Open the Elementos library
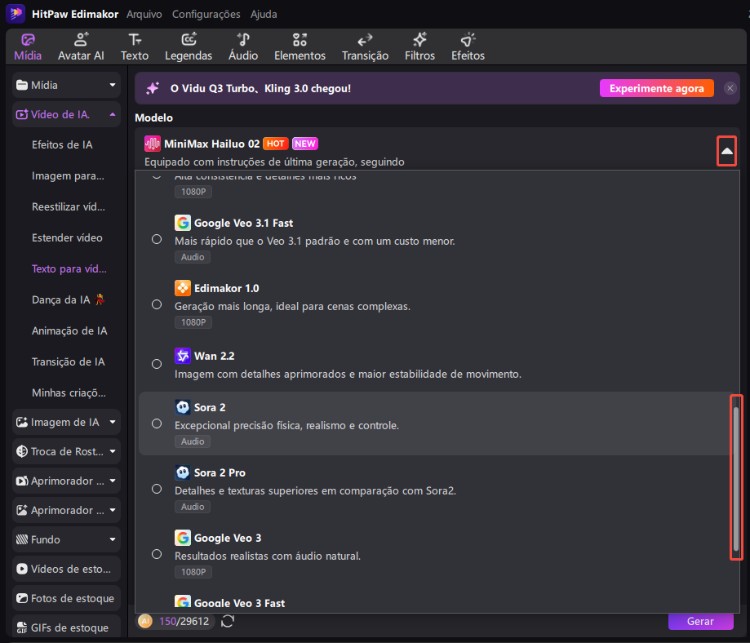 (x=299, y=47)
